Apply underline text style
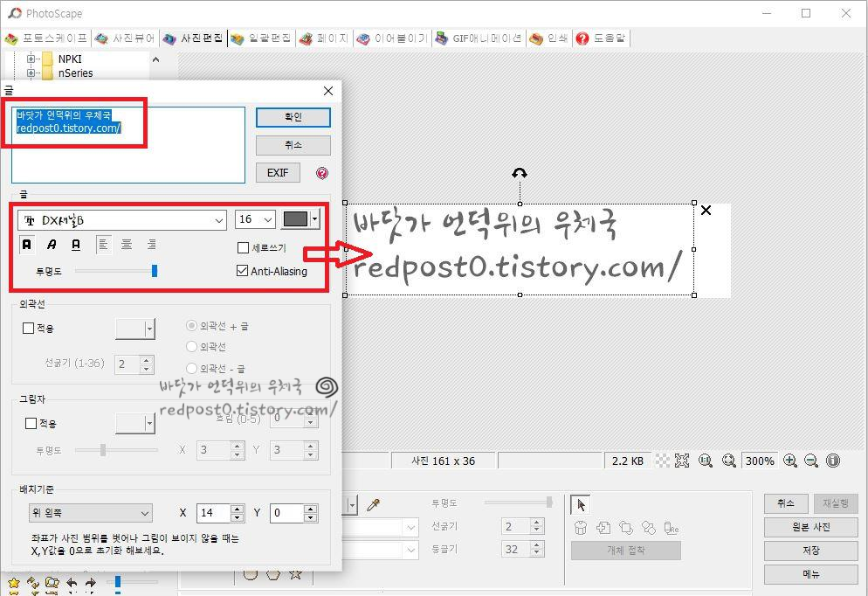The image size is (868, 596). coord(76,245)
